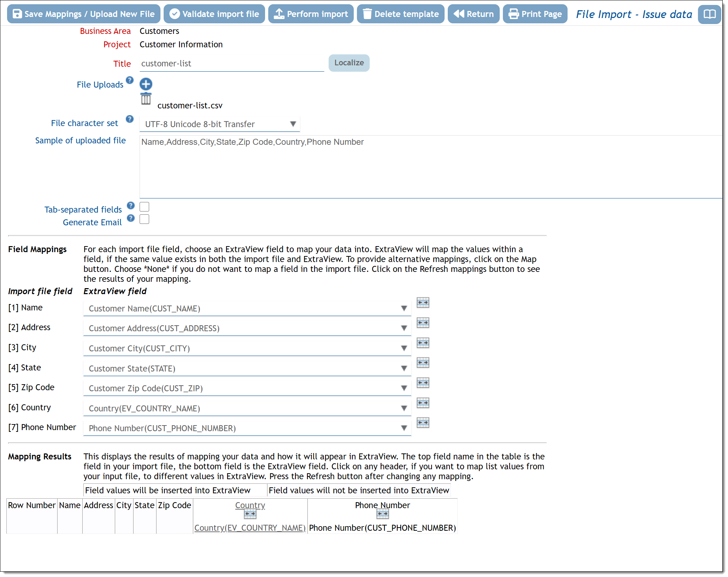Click the Map icon for State row
The height and width of the screenshot is (577, 728).
pos(423,363)
